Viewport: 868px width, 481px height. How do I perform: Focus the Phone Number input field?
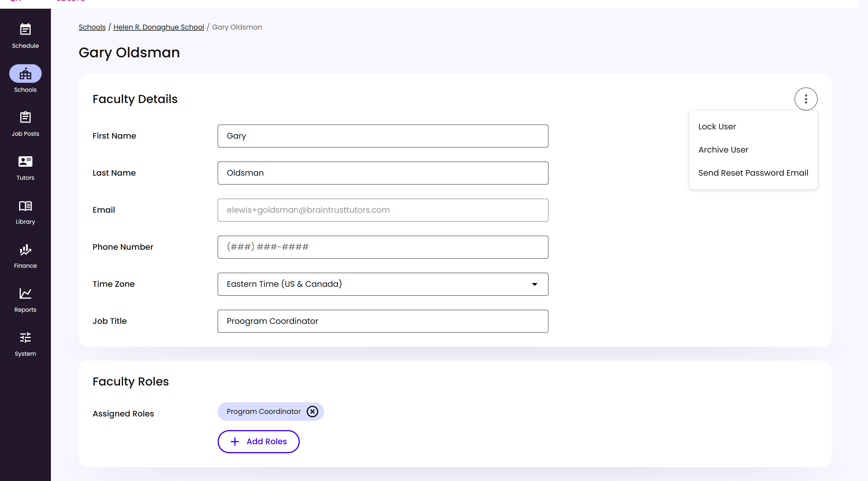(383, 247)
